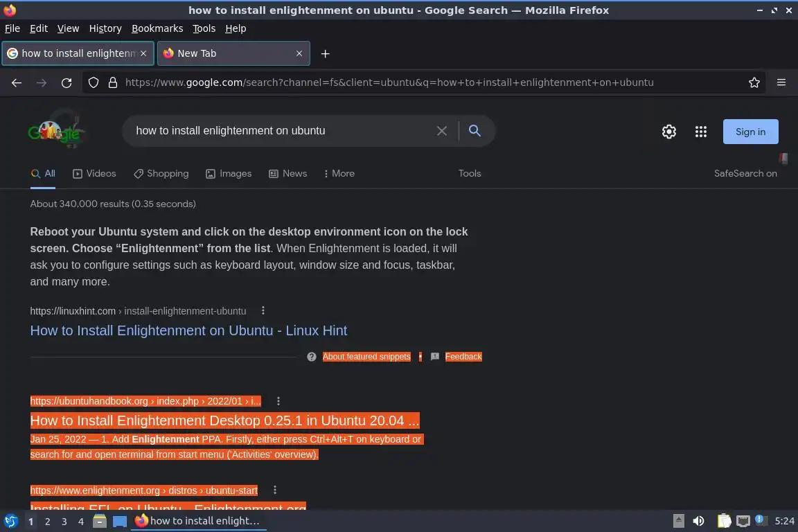Click the Feedback link
798x532 pixels.
[x=463, y=357]
